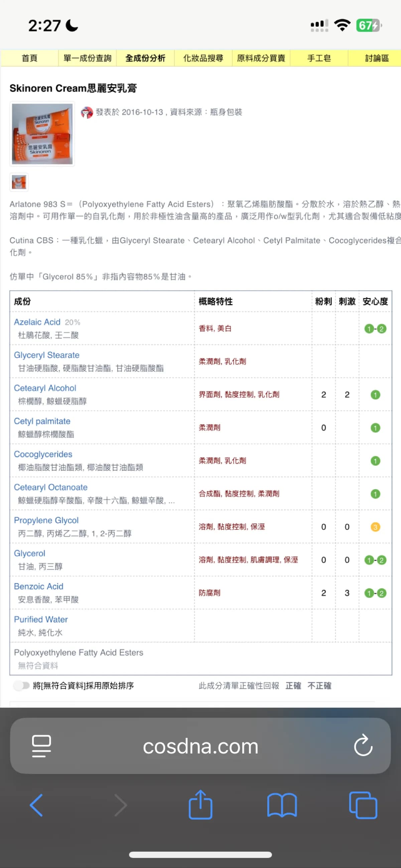Open 手工皂 tab
Viewport: 401px width, 868px height.
pos(319,58)
